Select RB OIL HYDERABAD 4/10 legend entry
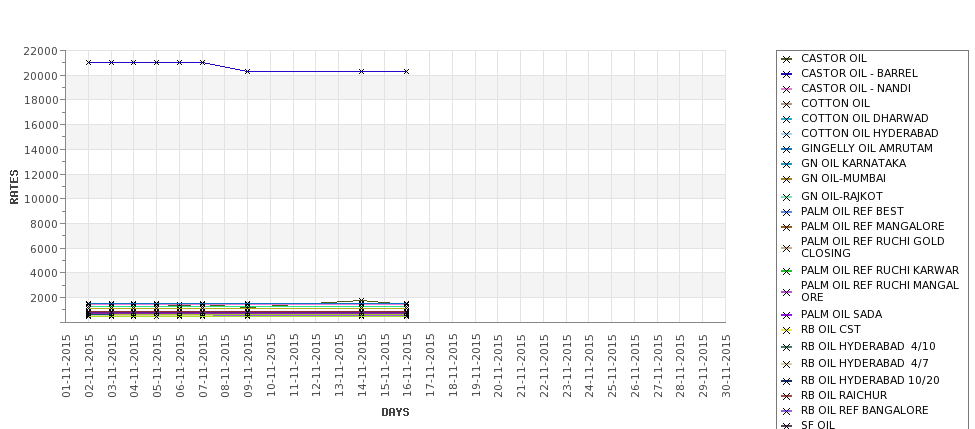 pos(868,346)
